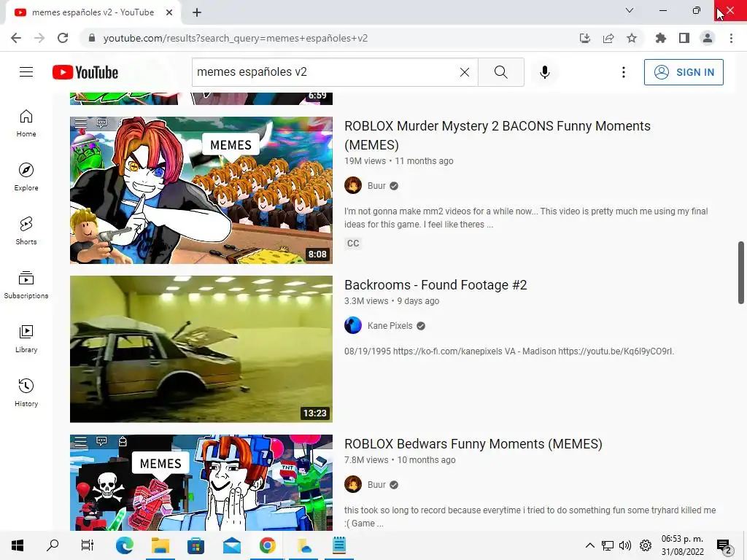Image resolution: width=747 pixels, height=560 pixels.
Task: Open Task View on the taskbar
Action: 88,545
